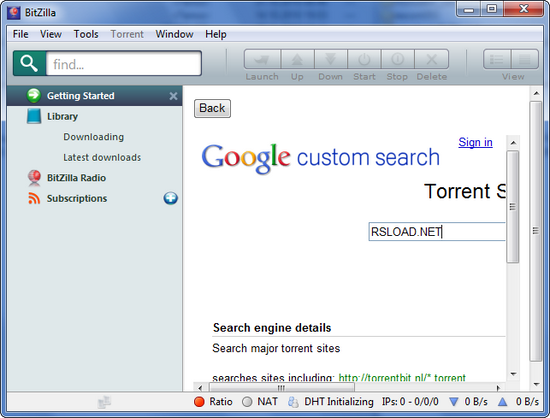
Task: Click the Back button
Action: 212,108
